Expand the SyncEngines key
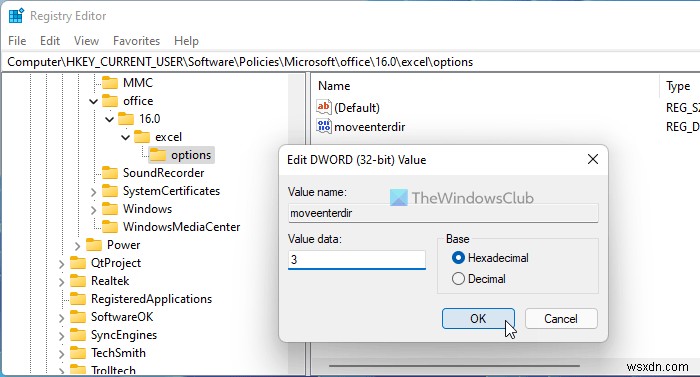The image size is (700, 377). click(x=61, y=336)
